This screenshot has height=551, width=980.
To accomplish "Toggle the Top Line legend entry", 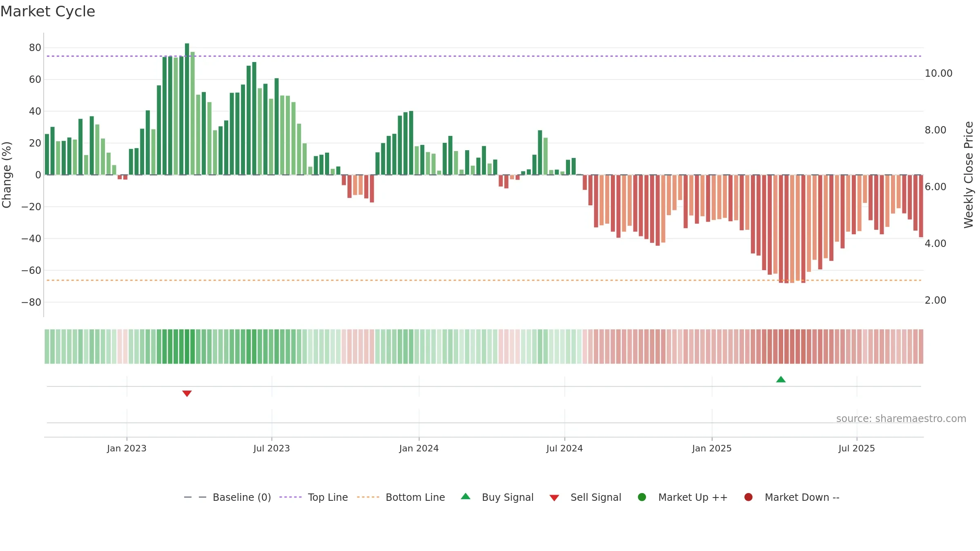I will [x=314, y=497].
